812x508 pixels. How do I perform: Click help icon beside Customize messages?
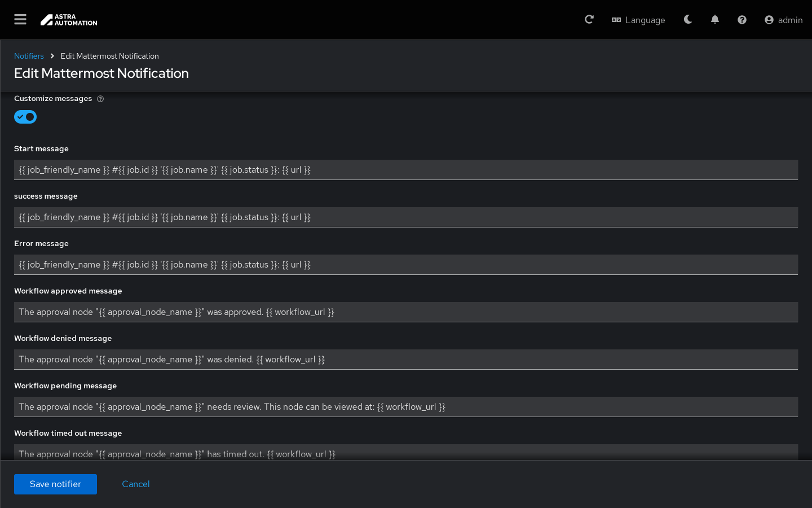click(x=100, y=99)
